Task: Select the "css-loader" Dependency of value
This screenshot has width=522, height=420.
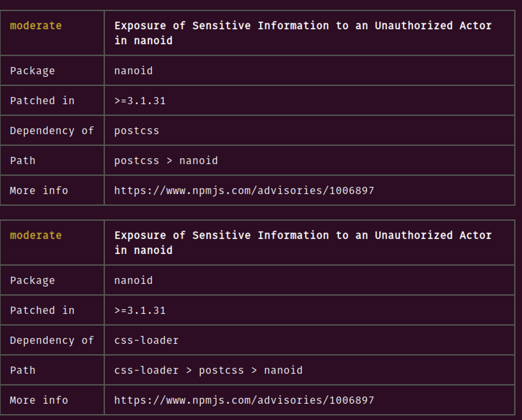Action: coord(146,340)
